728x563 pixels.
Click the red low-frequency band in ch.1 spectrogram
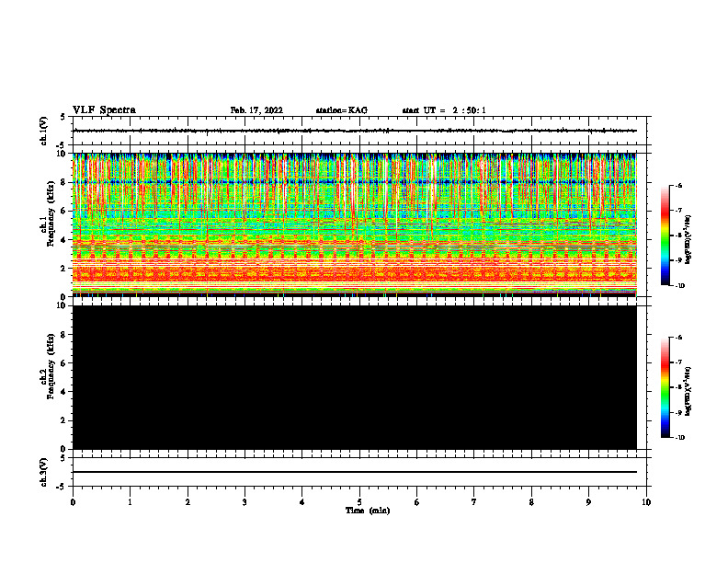[x=355, y=276]
